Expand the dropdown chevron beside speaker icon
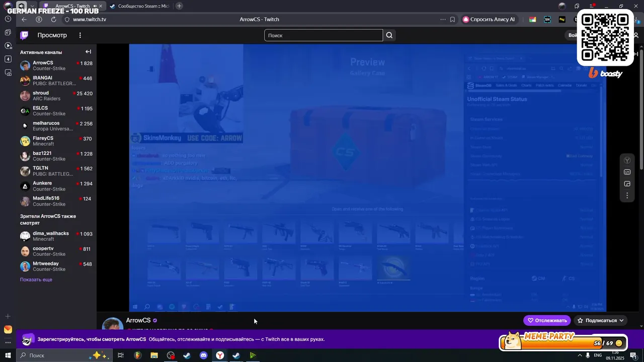Image resolution: width=644 pixels, height=362 pixels. [32, 6]
